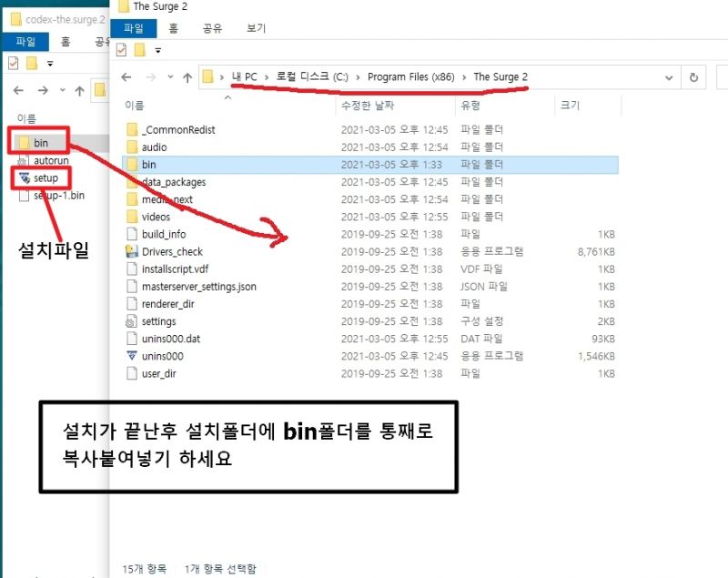Screen dimensions: 728x578
Task: Click New Folder icon in The Surge 2 toolbar
Action: (140, 50)
